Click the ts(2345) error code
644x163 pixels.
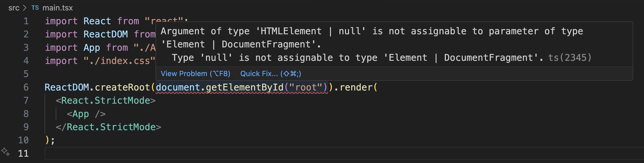tap(569, 58)
